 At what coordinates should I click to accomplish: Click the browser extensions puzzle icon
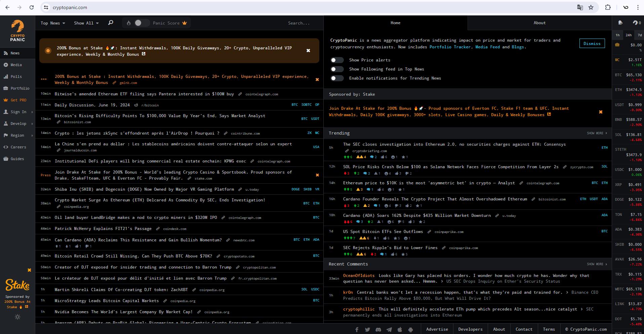[x=608, y=7]
